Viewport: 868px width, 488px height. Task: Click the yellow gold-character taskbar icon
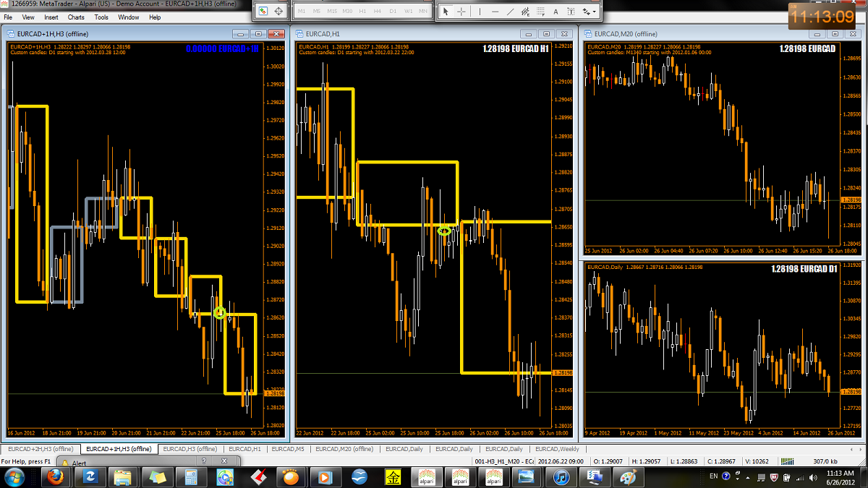pos(391,477)
